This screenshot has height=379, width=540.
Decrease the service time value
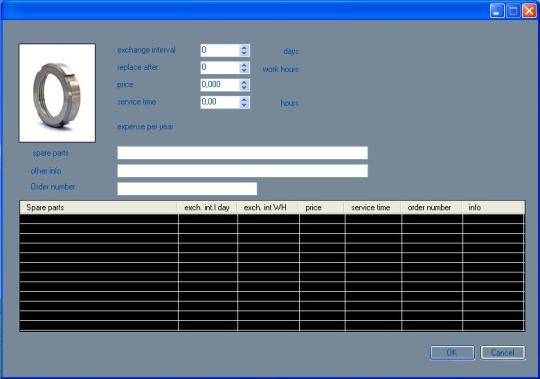point(244,105)
